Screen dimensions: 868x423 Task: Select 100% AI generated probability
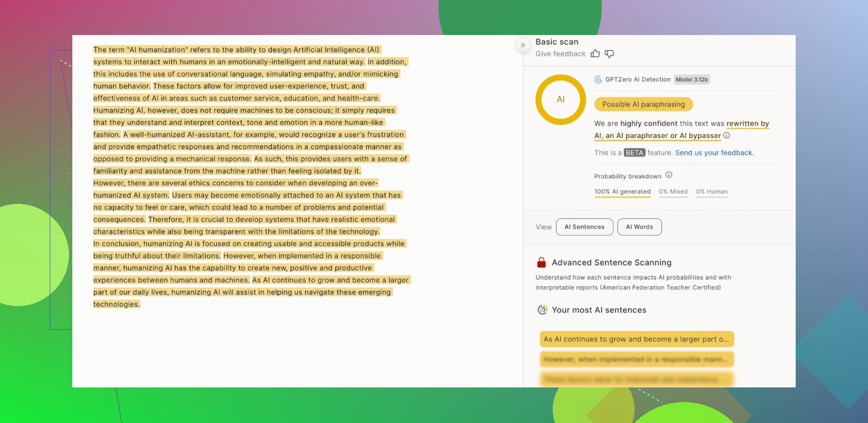coord(622,192)
